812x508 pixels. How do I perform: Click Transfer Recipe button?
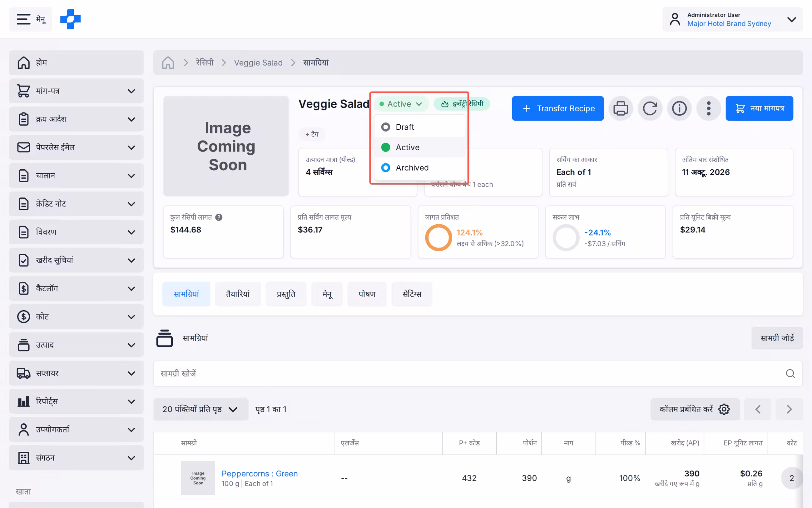tap(558, 108)
